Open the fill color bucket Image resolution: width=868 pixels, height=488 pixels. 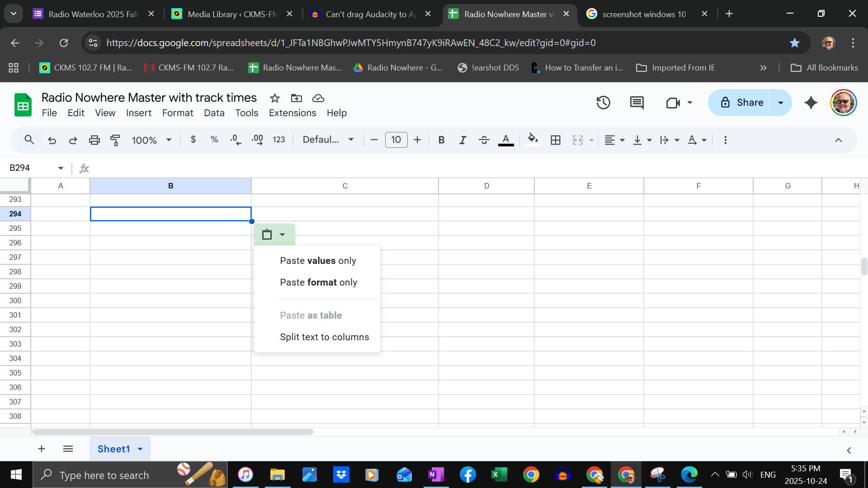tap(533, 139)
